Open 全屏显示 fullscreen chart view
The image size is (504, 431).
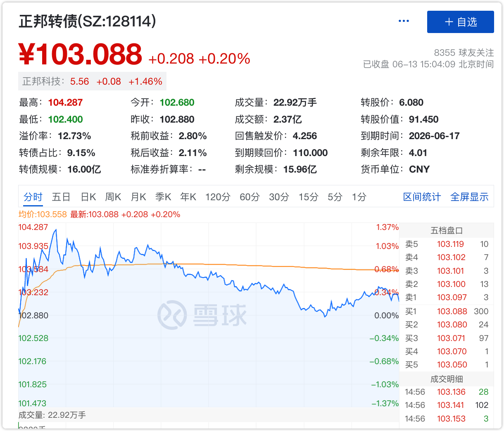(469, 197)
